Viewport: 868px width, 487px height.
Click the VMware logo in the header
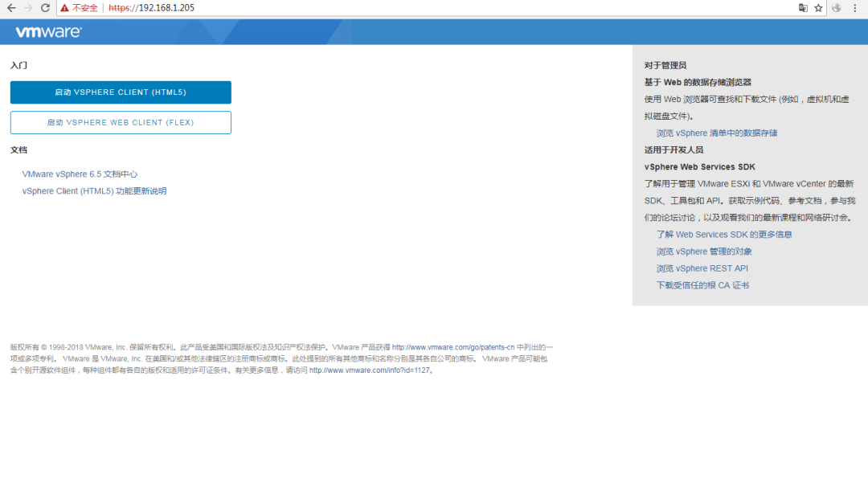[49, 32]
